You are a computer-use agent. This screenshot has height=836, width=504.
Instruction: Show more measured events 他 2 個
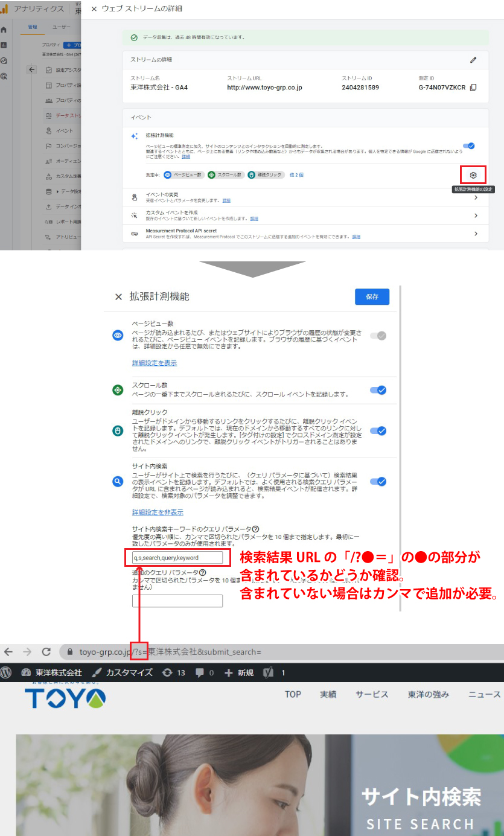coord(296,174)
